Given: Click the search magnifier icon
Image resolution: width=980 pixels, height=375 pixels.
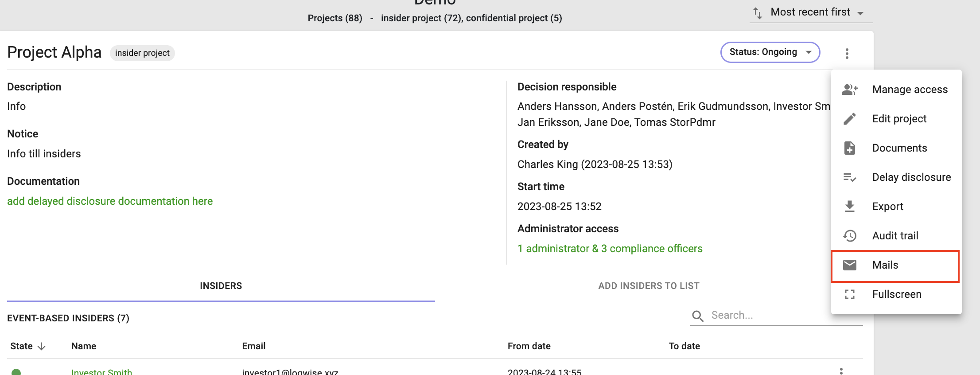Looking at the screenshot, I should (698, 316).
